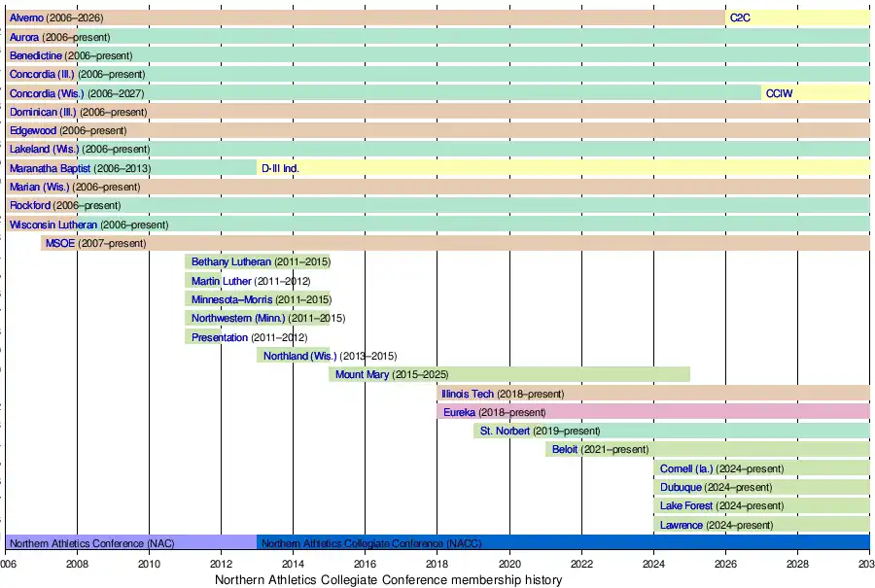Viewport: 875px width, 588px height.
Task: Open the Benedictine link
Action: pyautogui.click(x=36, y=55)
